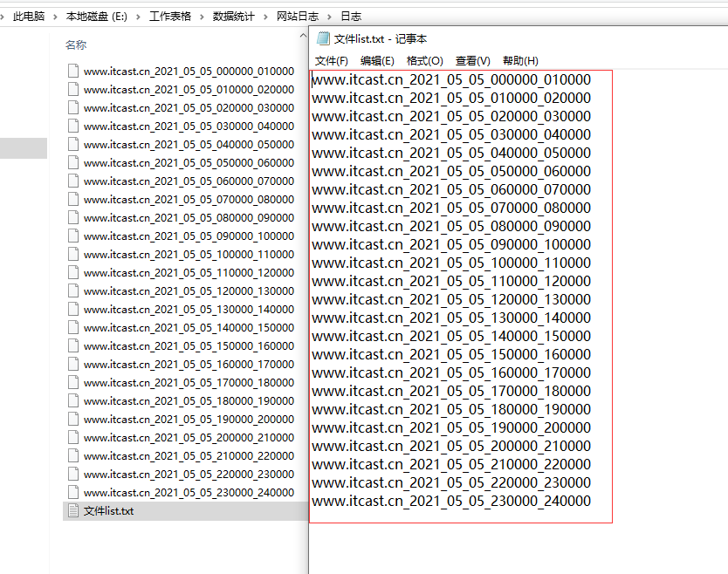
Task: Click file icon of www.itcast.cn_2021_05_05_160000_170000 in Explorer
Action: 73,364
